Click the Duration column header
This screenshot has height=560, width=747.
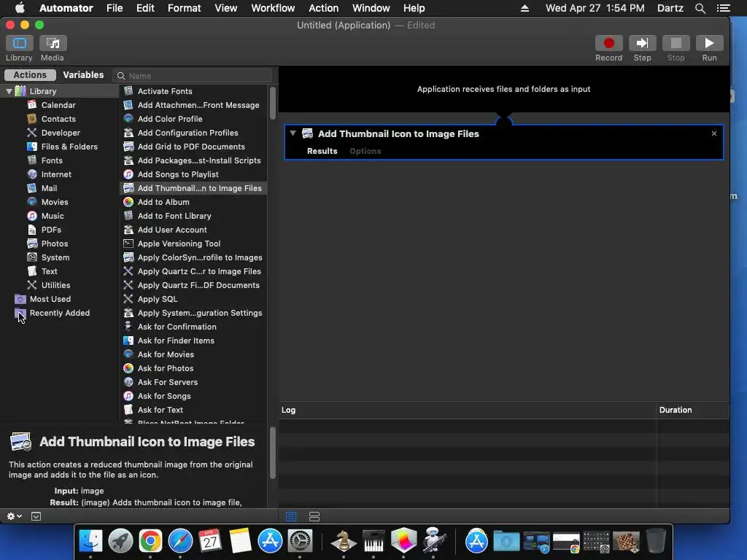[x=693, y=410]
